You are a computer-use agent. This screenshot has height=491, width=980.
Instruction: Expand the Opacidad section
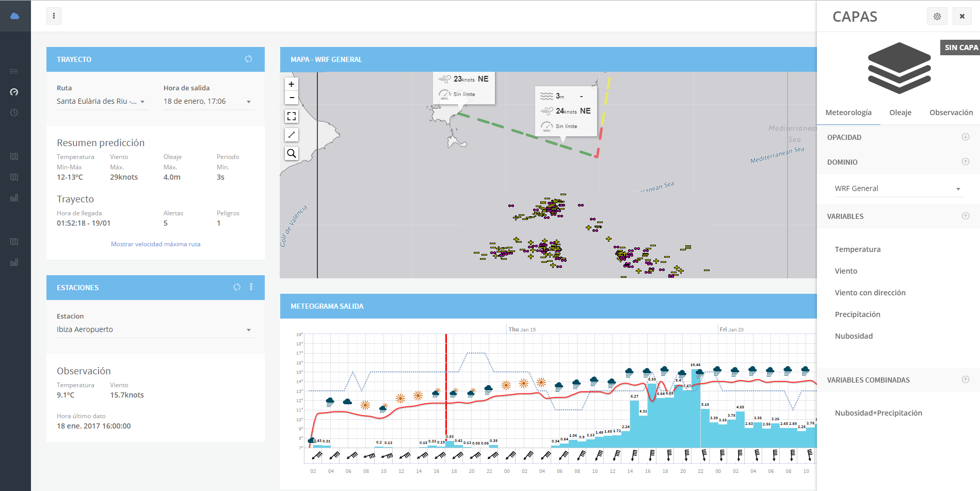[965, 137]
